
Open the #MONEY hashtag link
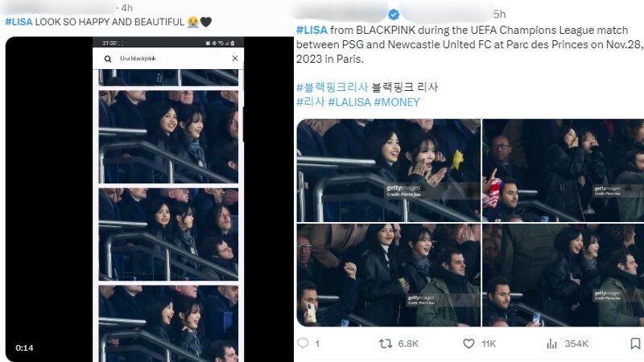coord(397,102)
